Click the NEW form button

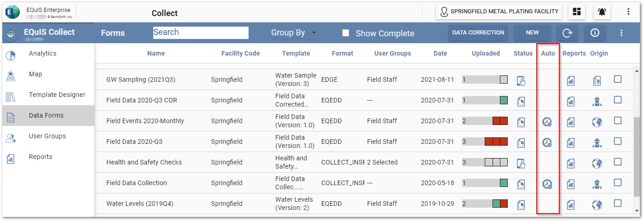(532, 33)
